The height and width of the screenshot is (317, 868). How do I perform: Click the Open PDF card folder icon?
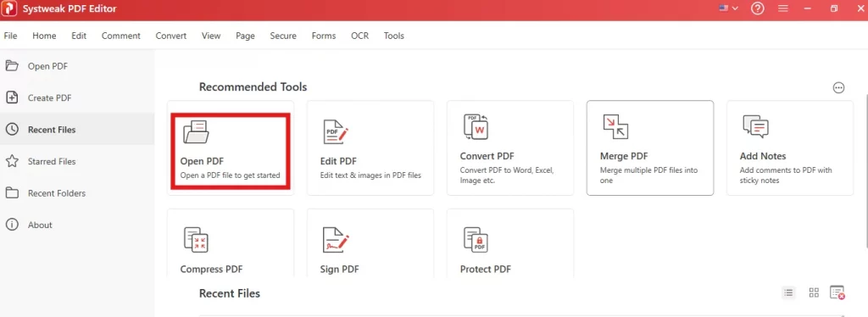(196, 131)
